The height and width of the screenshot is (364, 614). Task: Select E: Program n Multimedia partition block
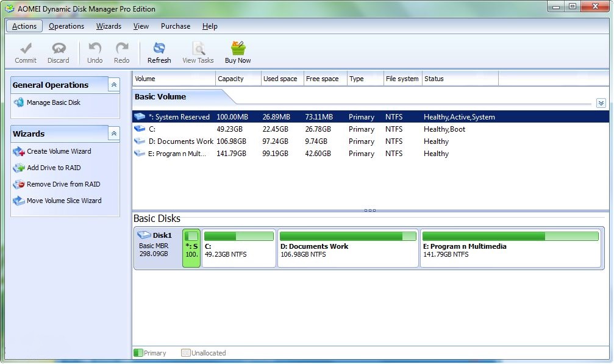point(510,248)
